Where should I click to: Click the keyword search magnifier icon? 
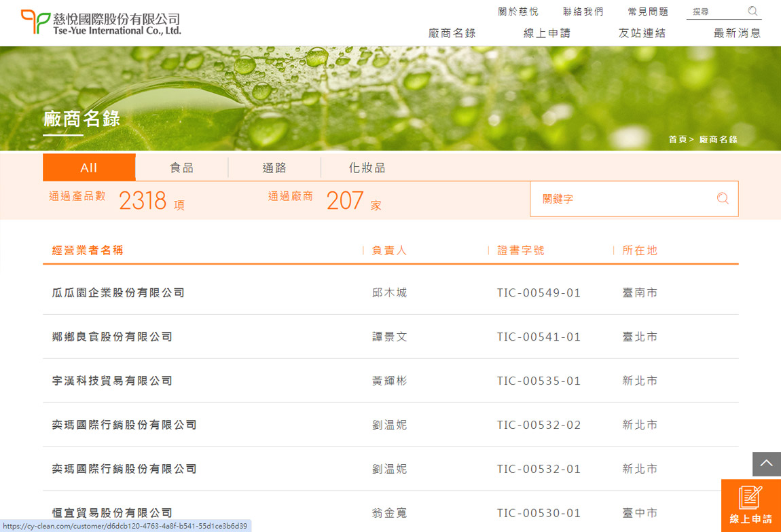click(x=723, y=199)
